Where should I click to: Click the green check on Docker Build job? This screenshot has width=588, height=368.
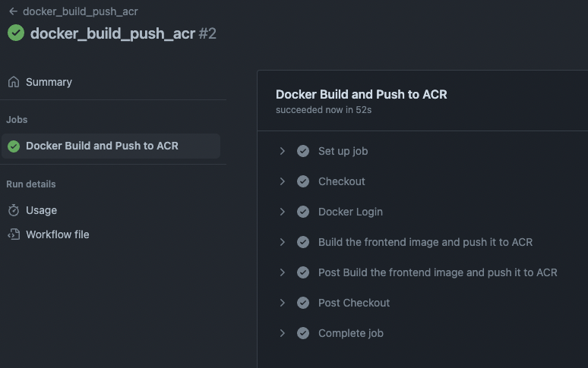pos(13,146)
